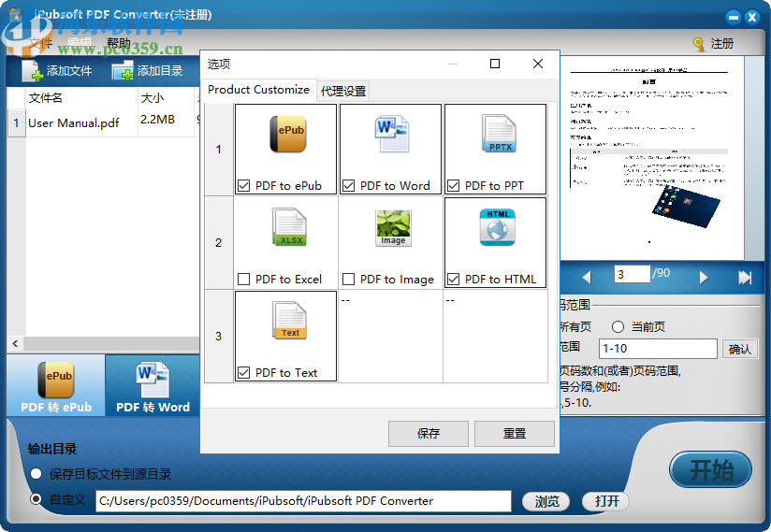Maximize the 选项 dialog window
Screen dimensions: 771x532
click(495, 64)
